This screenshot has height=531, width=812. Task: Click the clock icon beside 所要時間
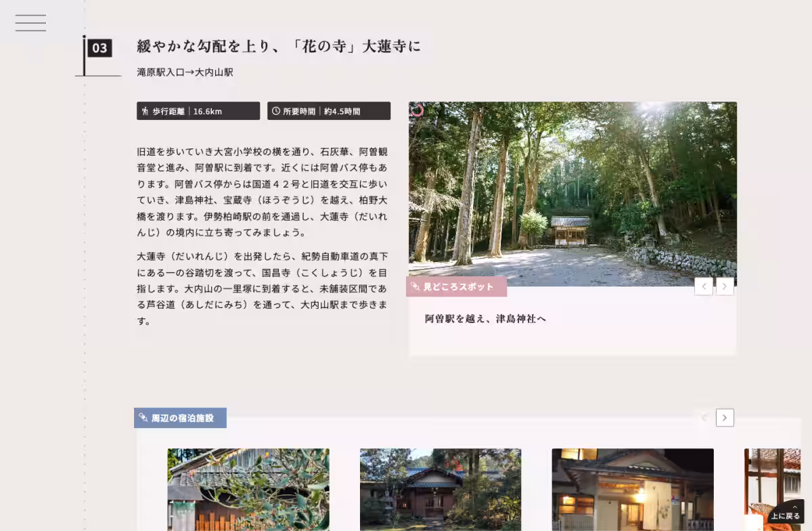(275, 111)
